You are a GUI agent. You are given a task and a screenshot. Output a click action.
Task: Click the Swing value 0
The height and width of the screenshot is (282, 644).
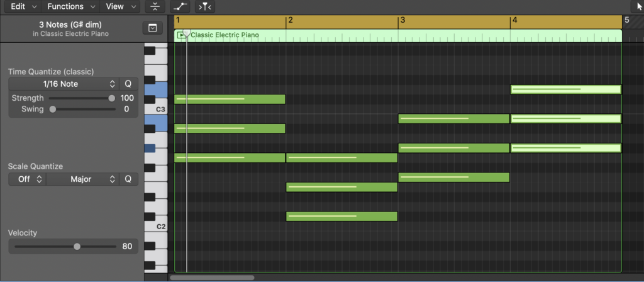point(127,109)
